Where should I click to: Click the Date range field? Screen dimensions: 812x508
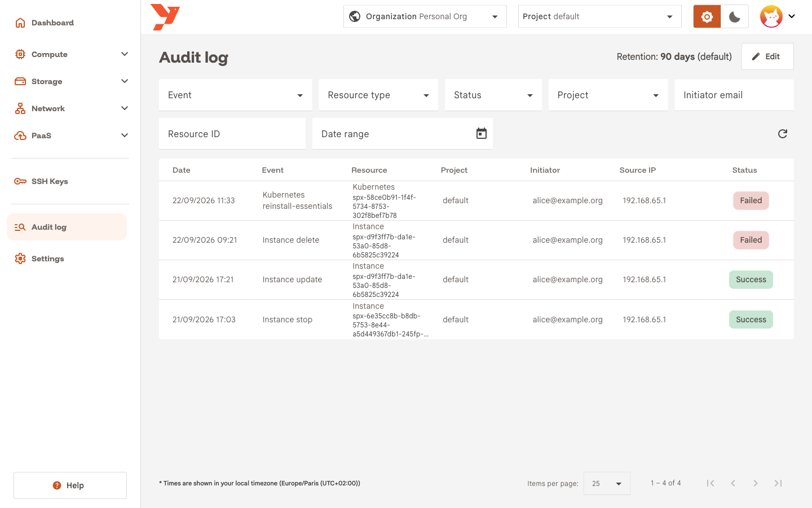pyautogui.click(x=403, y=134)
